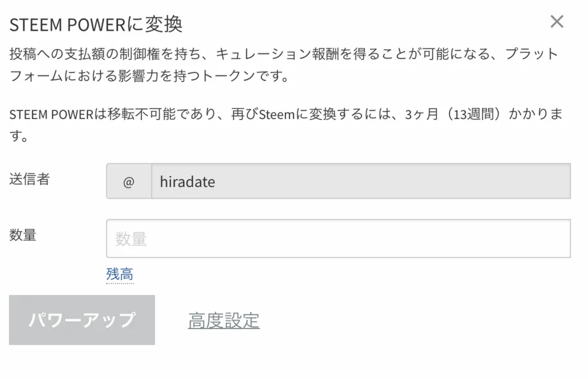Click the @ prefix beside the sender name
Screen dimensions: 588x380
pyautogui.click(x=129, y=181)
